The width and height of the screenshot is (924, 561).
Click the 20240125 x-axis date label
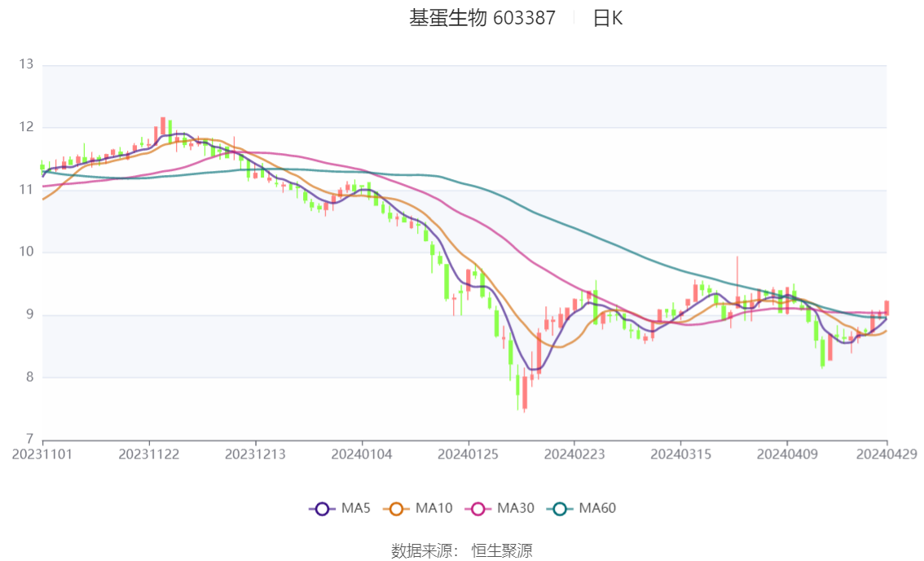pos(468,454)
